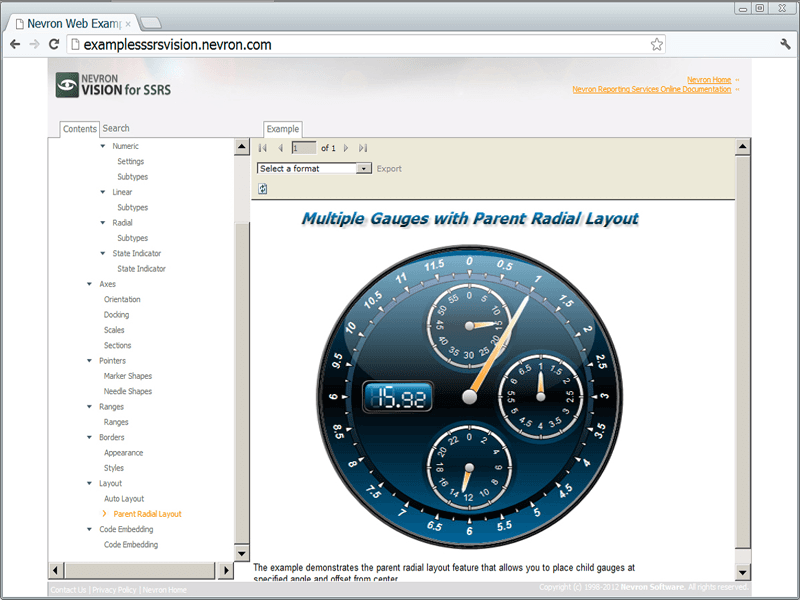Click the address bar URL
Viewport: 800px width, 600px height.
click(178, 45)
